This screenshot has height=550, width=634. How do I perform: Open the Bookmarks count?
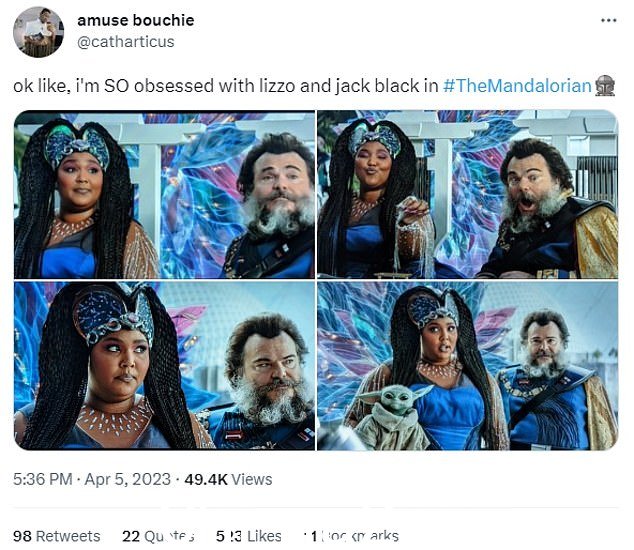(351, 536)
